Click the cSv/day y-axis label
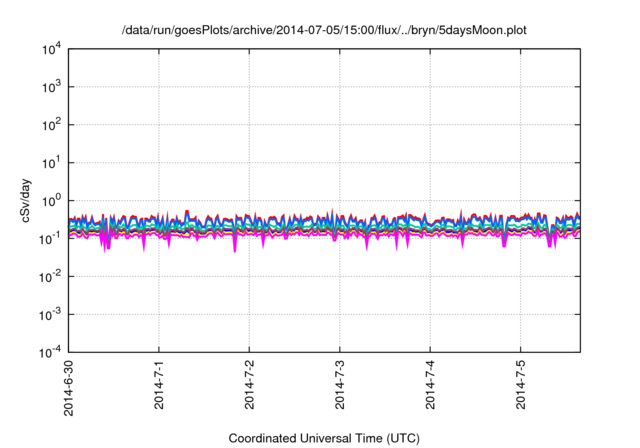Viewport: 640px width, 448px height. pos(26,200)
